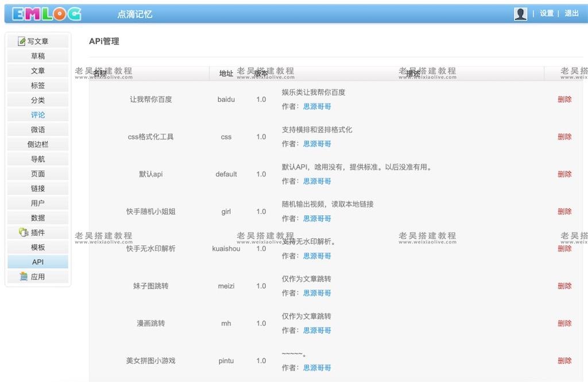588x382 pixels.
Task: Switch to the API section
Action: coord(37,261)
